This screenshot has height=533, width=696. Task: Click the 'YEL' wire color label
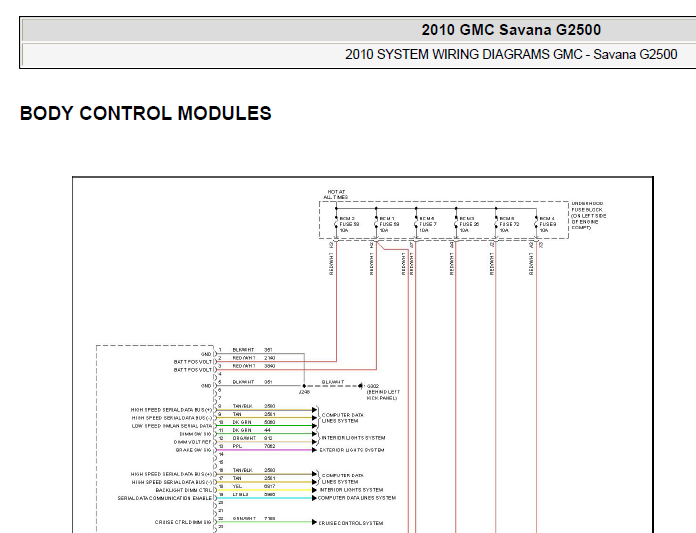237,486
